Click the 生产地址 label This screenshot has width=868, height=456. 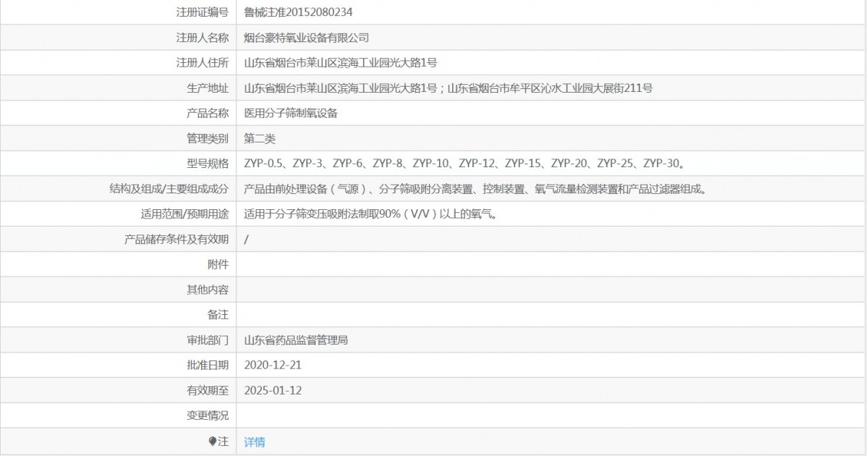click(x=208, y=88)
